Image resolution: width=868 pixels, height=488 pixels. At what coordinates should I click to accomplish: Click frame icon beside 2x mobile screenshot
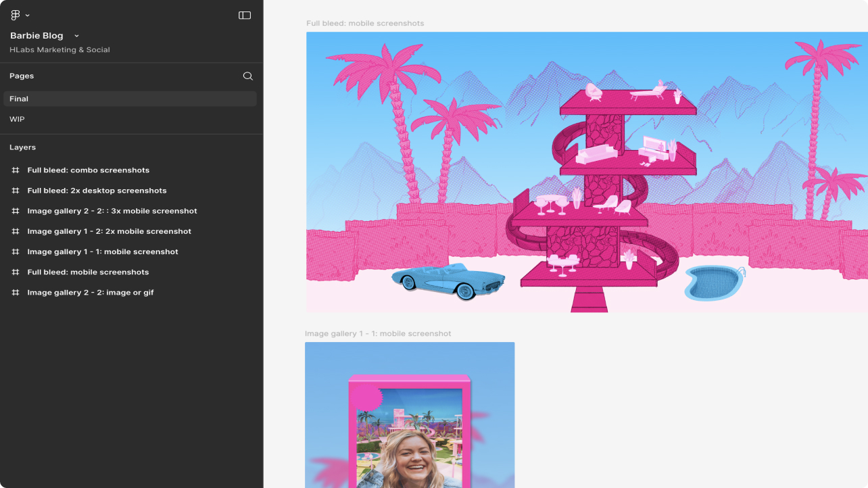point(16,231)
